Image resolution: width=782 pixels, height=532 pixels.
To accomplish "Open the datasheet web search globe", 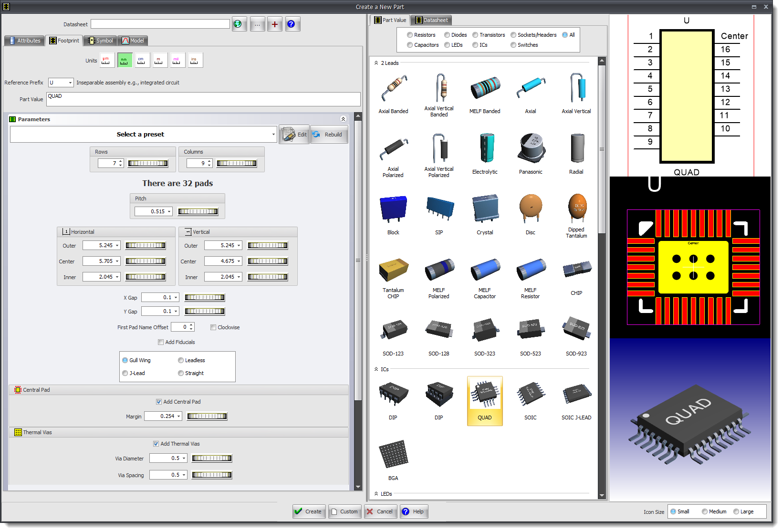I will [240, 24].
